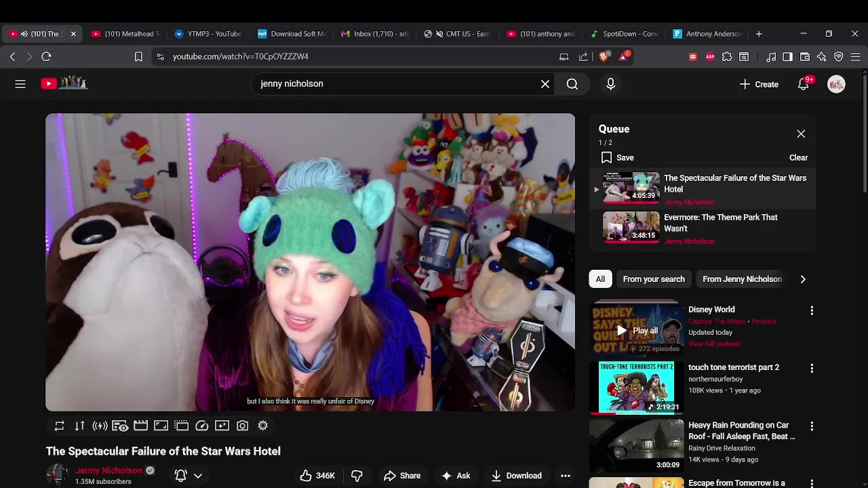Click the up-down arrows icon below video

click(x=79, y=426)
